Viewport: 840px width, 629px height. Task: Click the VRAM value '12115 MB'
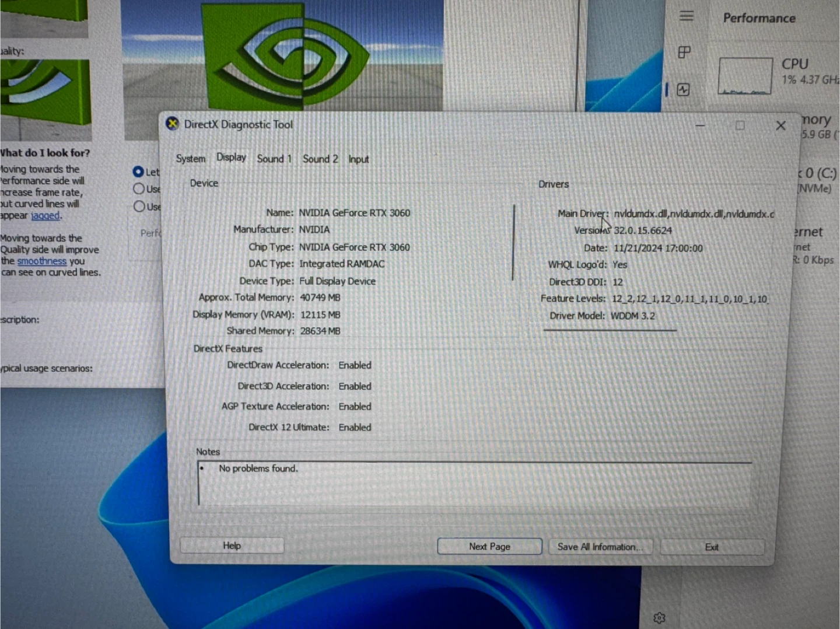point(320,314)
